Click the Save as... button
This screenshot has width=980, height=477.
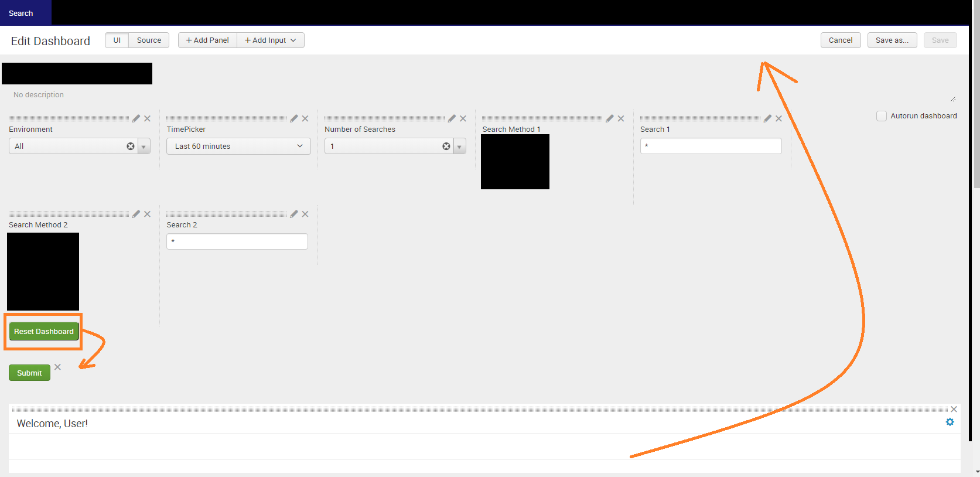892,40
